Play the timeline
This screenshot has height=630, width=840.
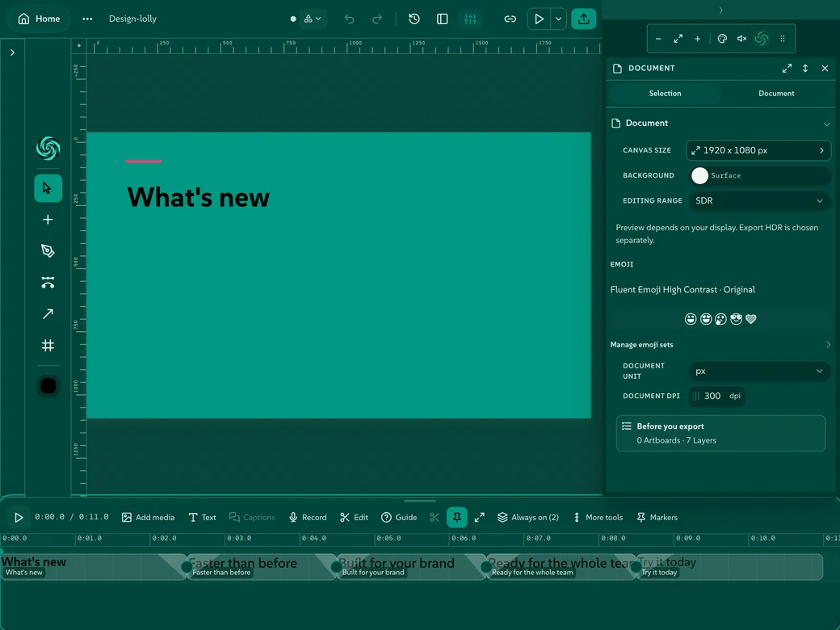(19, 518)
